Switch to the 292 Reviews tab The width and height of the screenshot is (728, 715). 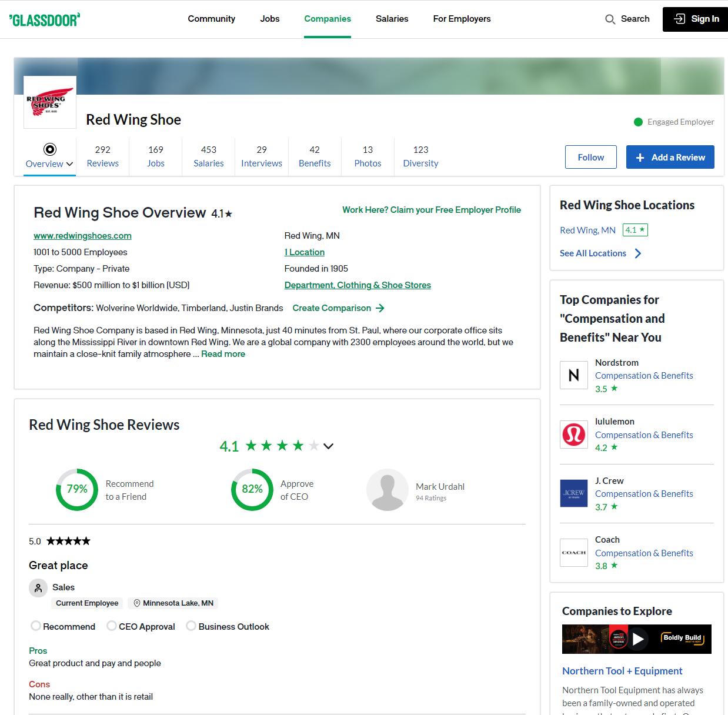[103, 156]
